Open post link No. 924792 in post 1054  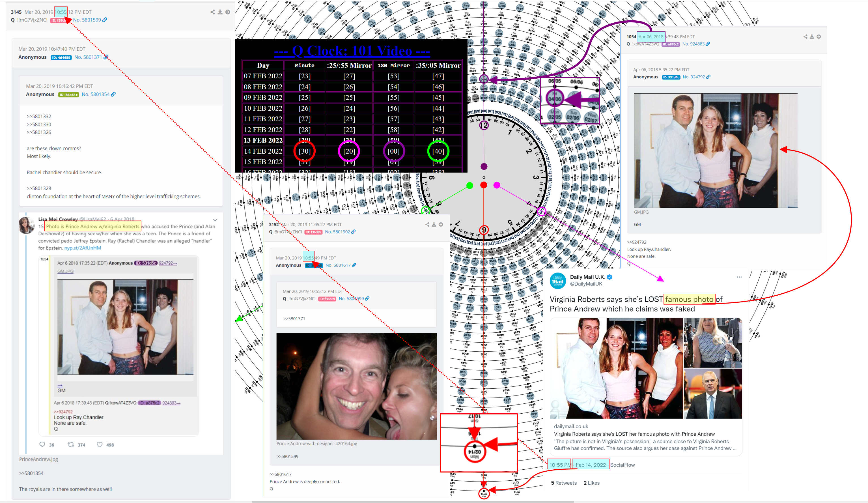point(694,77)
